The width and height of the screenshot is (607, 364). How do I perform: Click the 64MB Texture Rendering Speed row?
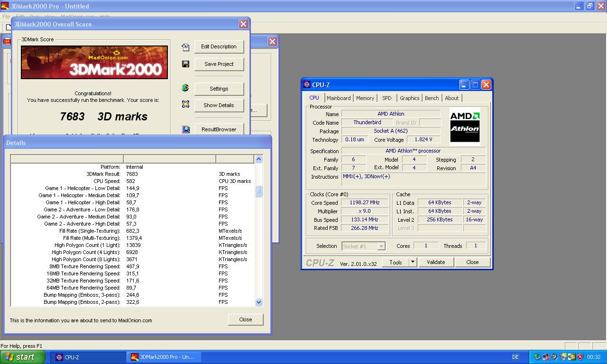click(132, 288)
